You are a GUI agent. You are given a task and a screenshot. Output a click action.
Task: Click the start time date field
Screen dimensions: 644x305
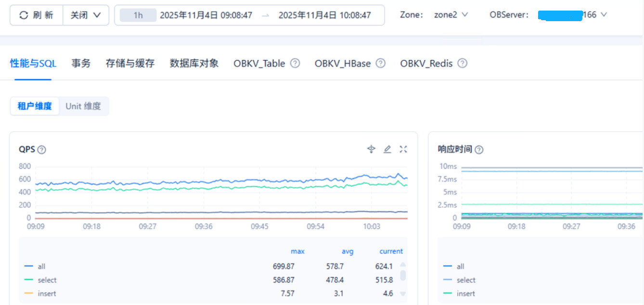click(206, 15)
